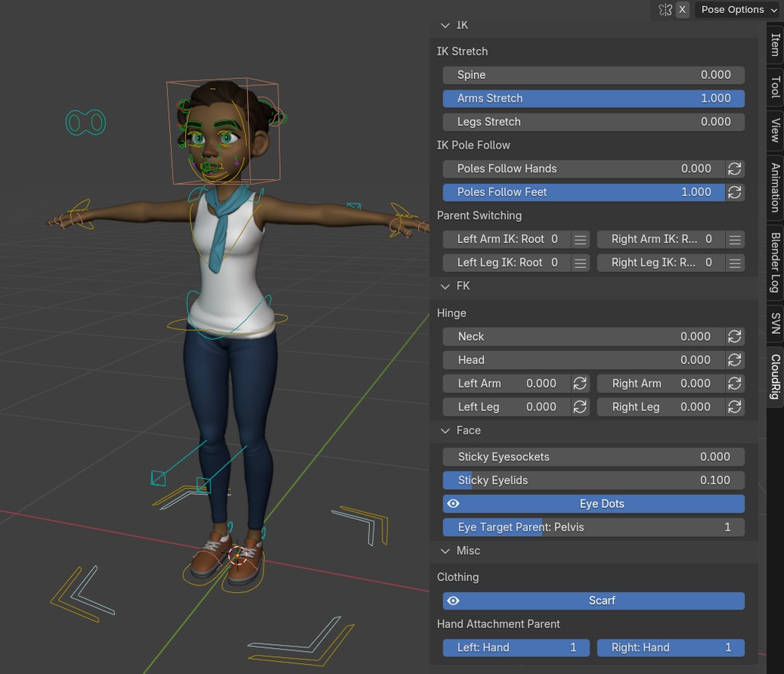Screen dimensions: 784x674
Task: Collapse the Face section
Action: click(x=446, y=430)
